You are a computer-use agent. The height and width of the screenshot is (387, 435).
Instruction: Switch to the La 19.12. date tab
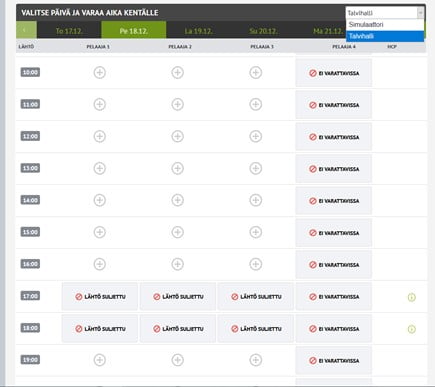point(199,31)
